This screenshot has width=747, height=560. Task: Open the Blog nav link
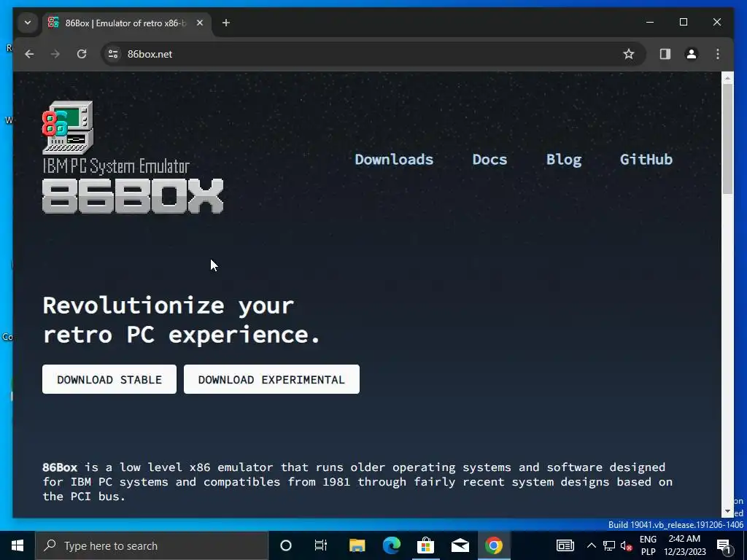tap(564, 160)
